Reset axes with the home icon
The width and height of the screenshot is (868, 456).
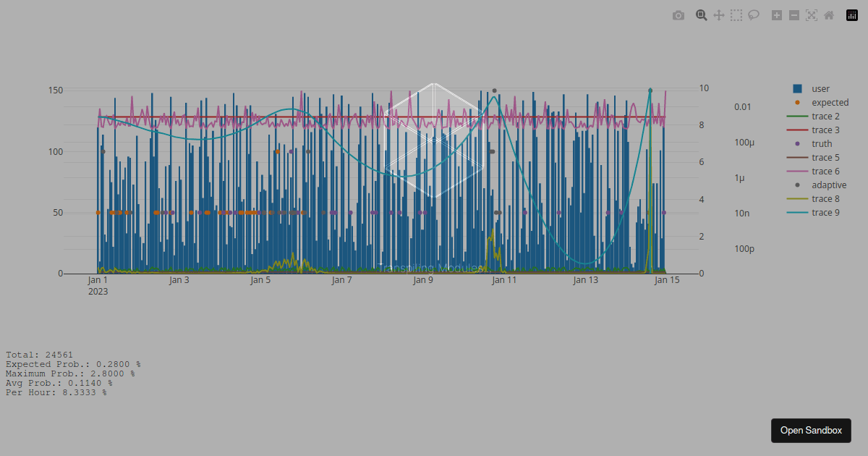828,15
